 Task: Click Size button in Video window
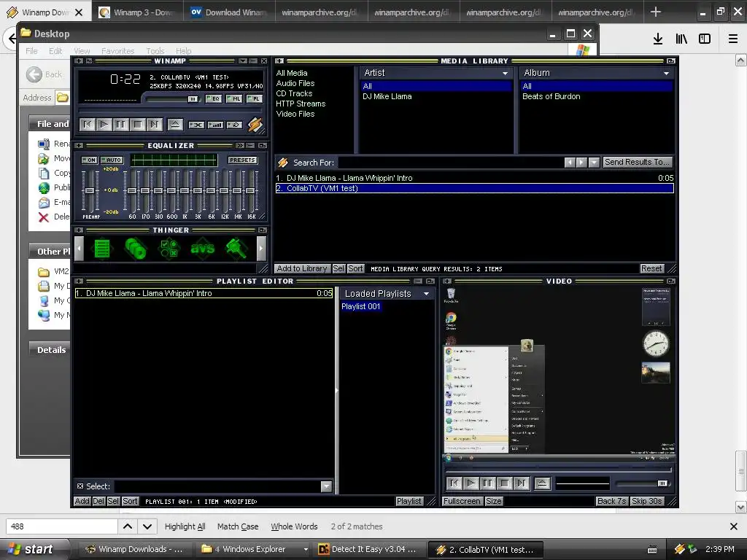coord(494,501)
